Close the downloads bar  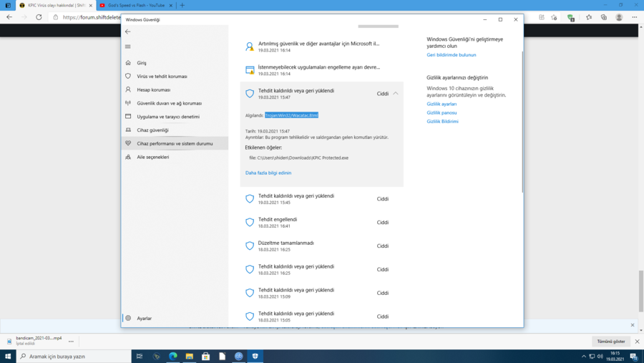637,342
